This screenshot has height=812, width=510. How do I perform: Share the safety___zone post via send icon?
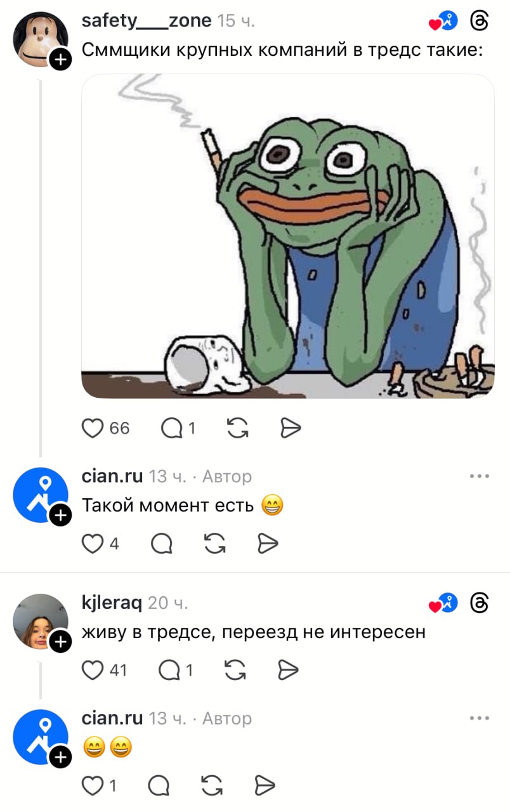(x=290, y=429)
